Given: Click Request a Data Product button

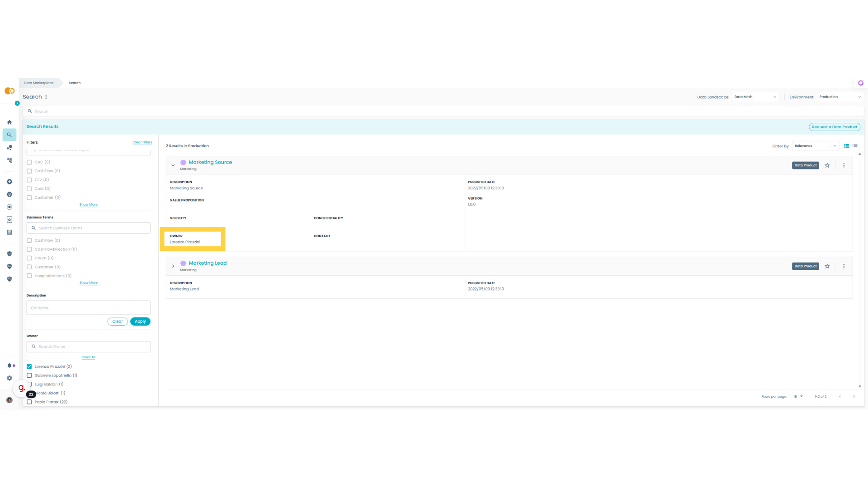Looking at the screenshot, I should (x=835, y=127).
